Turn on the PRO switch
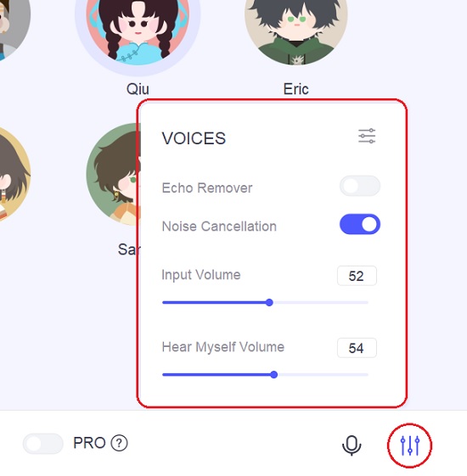 point(42,444)
